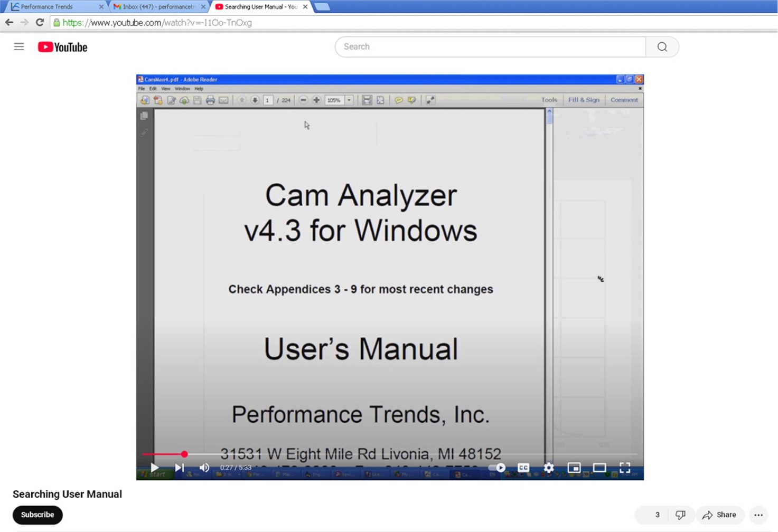Open the video player settings gear
Viewport: 778px width, 532px height.
coord(549,468)
